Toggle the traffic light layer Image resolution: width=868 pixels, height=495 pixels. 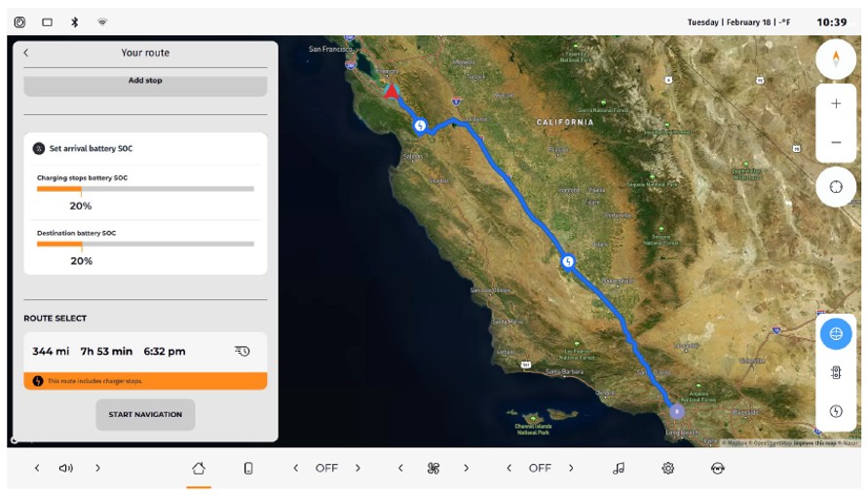click(x=836, y=372)
